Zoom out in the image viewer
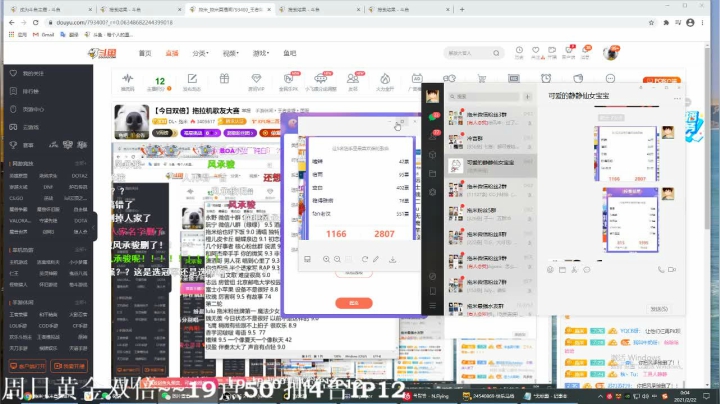The image size is (720, 404). tap(338, 259)
